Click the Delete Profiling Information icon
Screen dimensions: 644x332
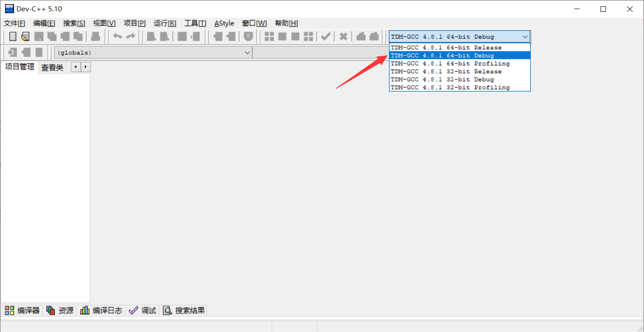[x=374, y=37]
